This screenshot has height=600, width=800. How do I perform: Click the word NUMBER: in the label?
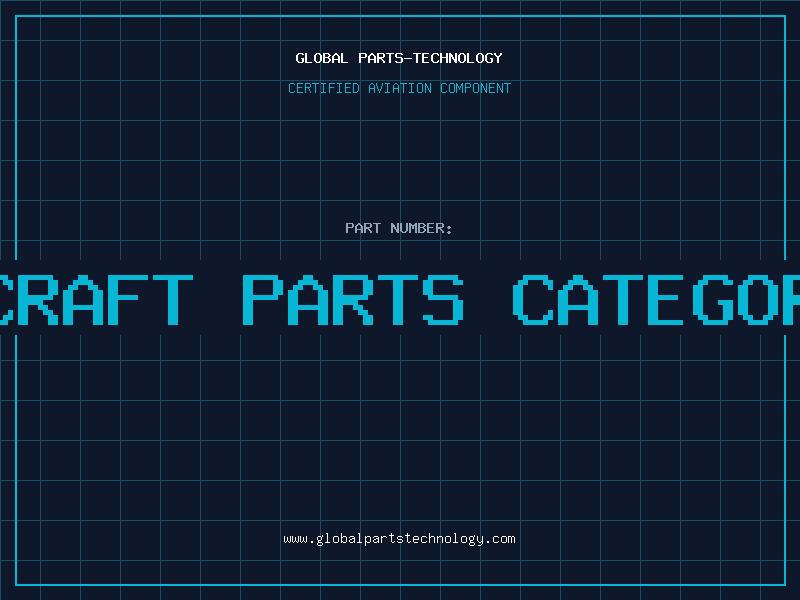tap(421, 228)
